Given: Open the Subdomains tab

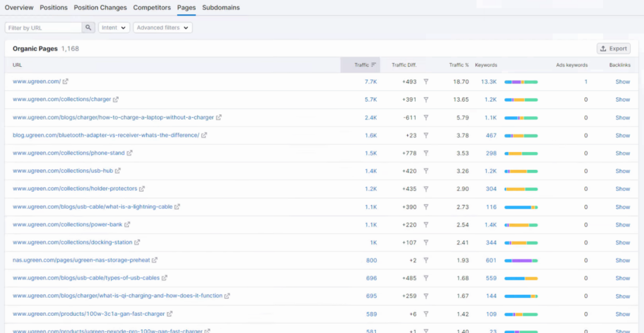Looking at the screenshot, I should pos(221,7).
